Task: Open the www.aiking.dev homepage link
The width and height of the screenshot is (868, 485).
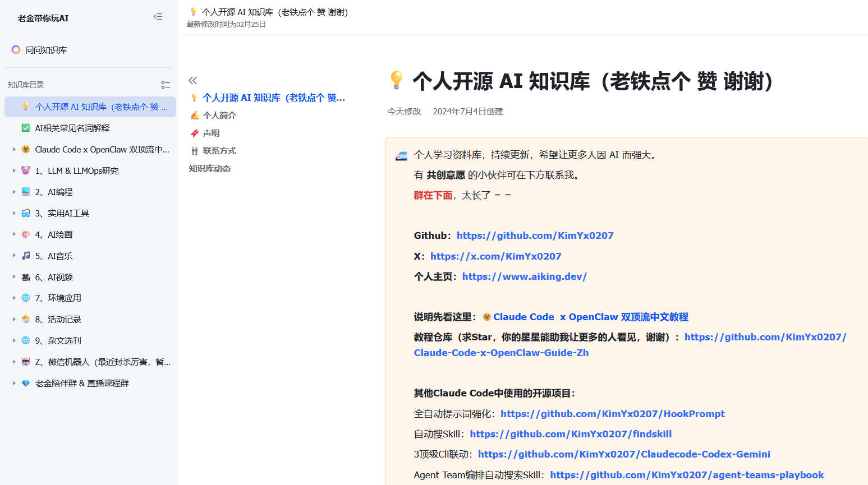Action: tap(524, 276)
